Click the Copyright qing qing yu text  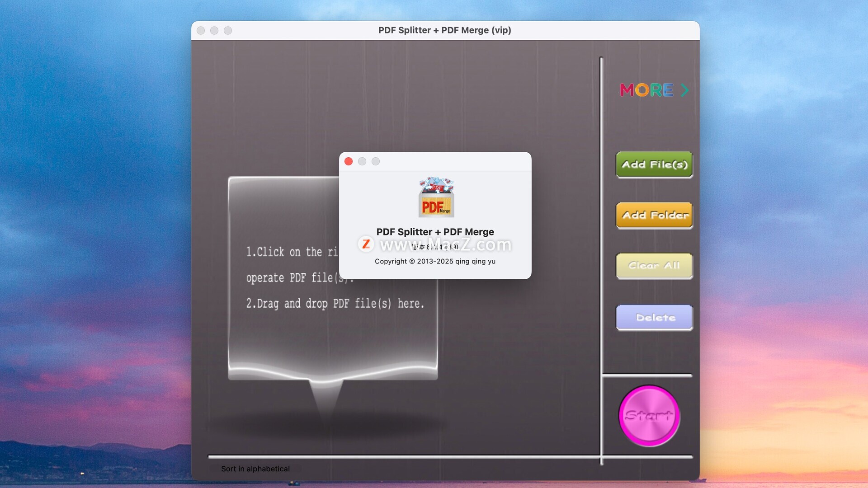435,261
